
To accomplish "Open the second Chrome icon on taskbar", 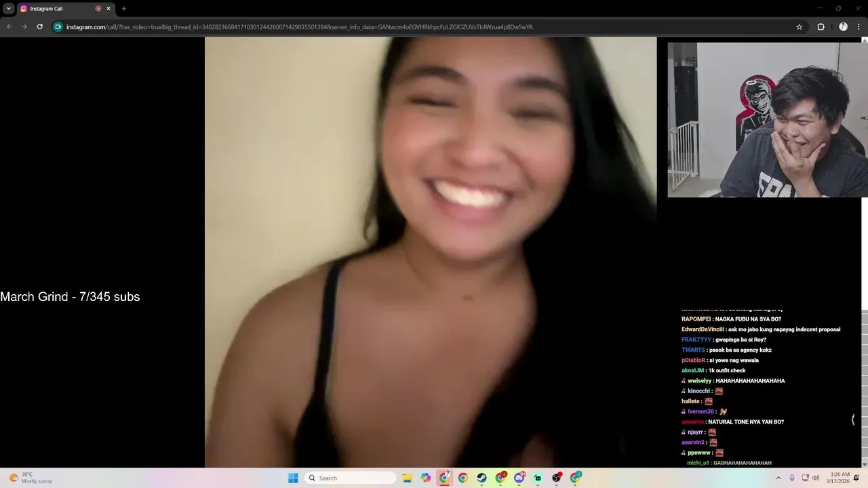I will (463, 478).
